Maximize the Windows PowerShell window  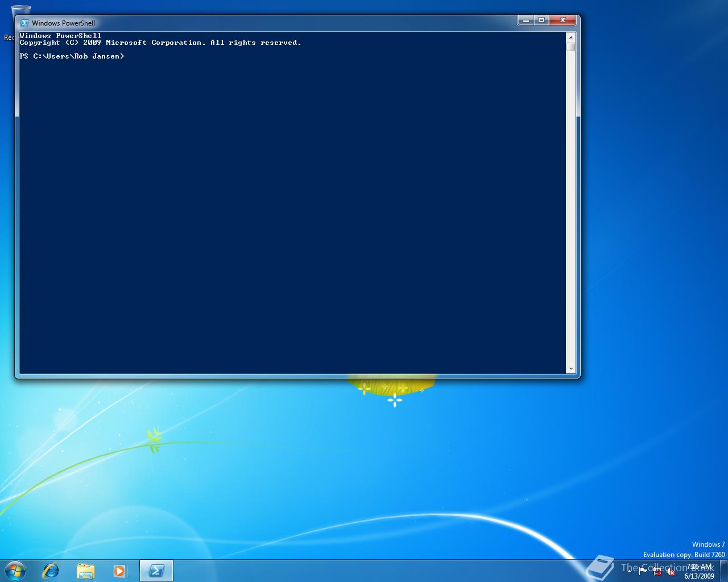click(x=541, y=20)
